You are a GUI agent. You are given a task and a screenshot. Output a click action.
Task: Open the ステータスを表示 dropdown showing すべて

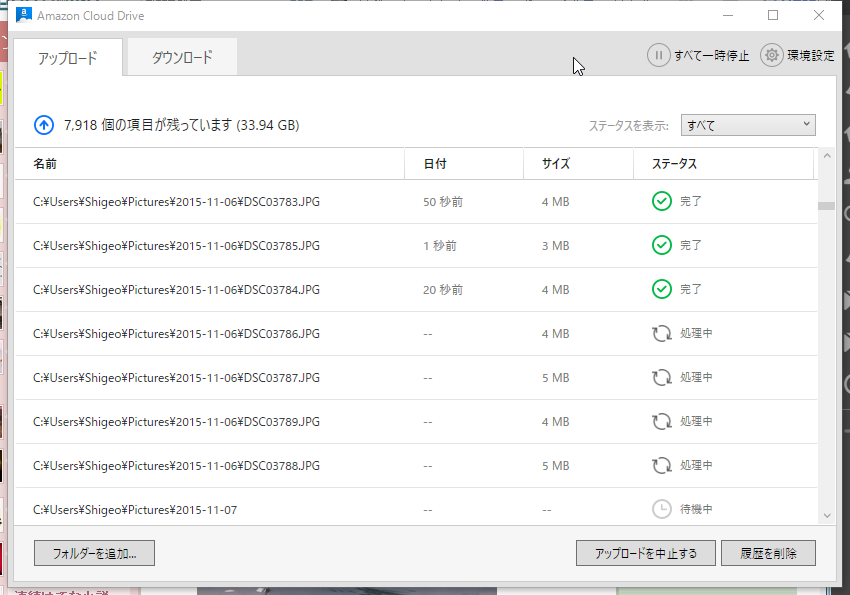(x=748, y=125)
